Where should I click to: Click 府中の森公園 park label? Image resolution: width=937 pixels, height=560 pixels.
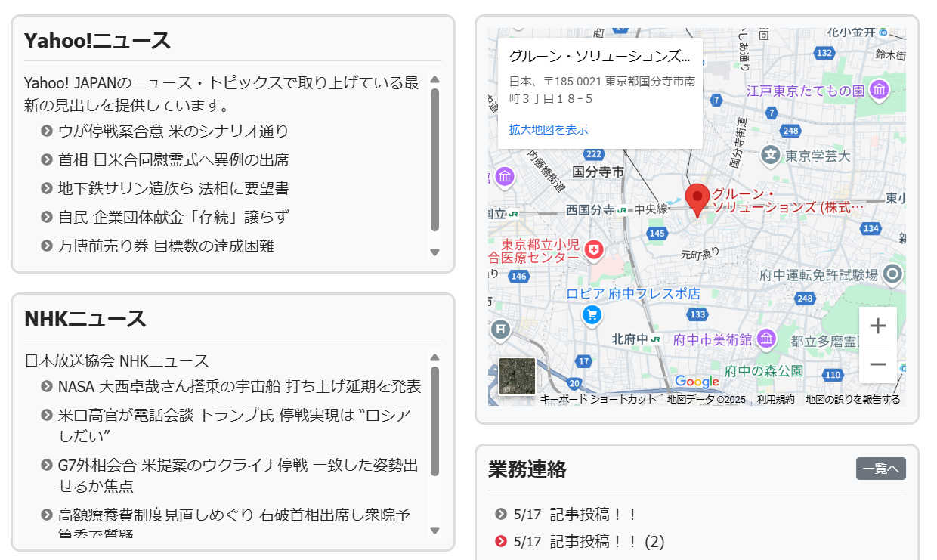[x=763, y=371]
